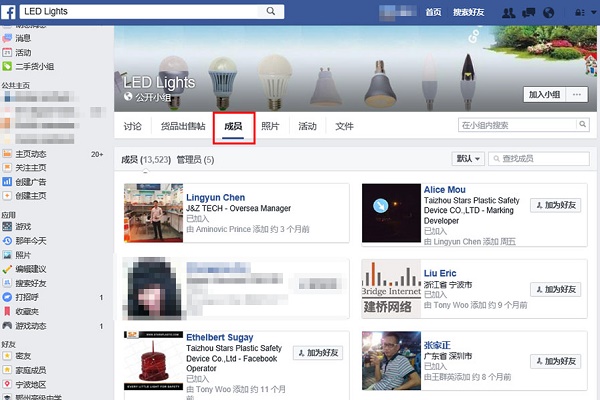This screenshot has height=400, width=600.
Task: Switch to 讨论 tab
Action: click(x=132, y=126)
